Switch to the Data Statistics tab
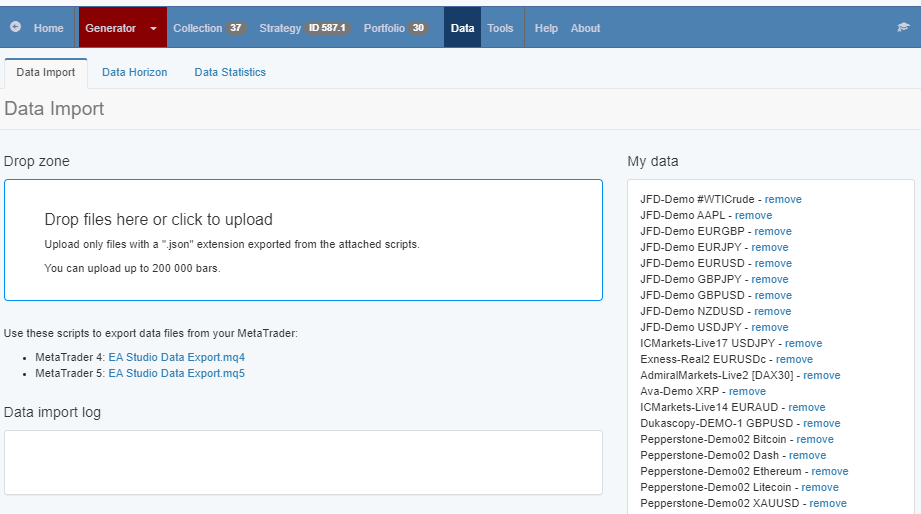Screen dimensions: 921x514 pyautogui.click(x=230, y=72)
